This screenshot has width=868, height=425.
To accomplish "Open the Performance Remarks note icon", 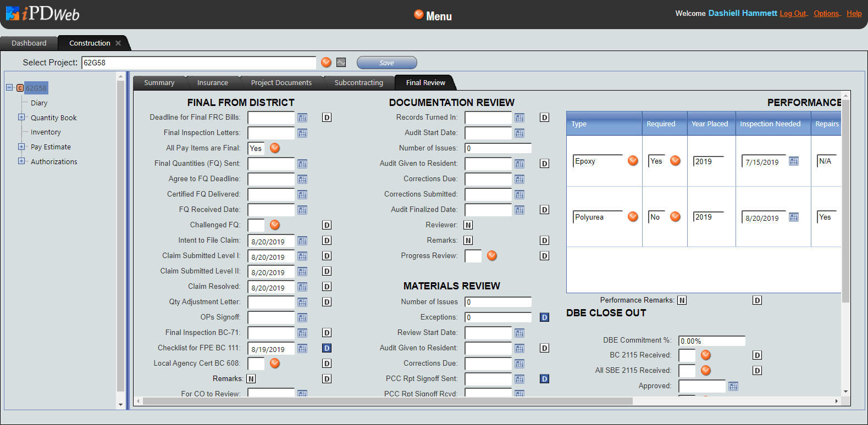I will pos(682,300).
